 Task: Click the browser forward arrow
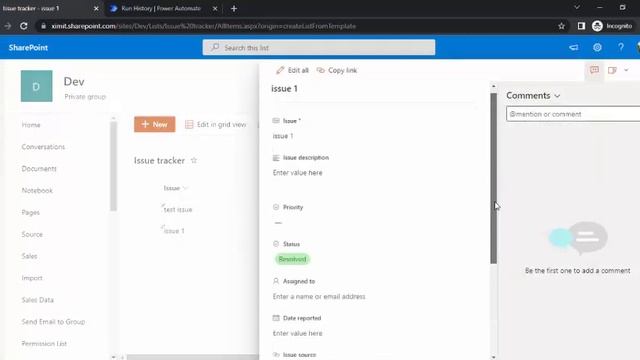click(x=7, y=26)
